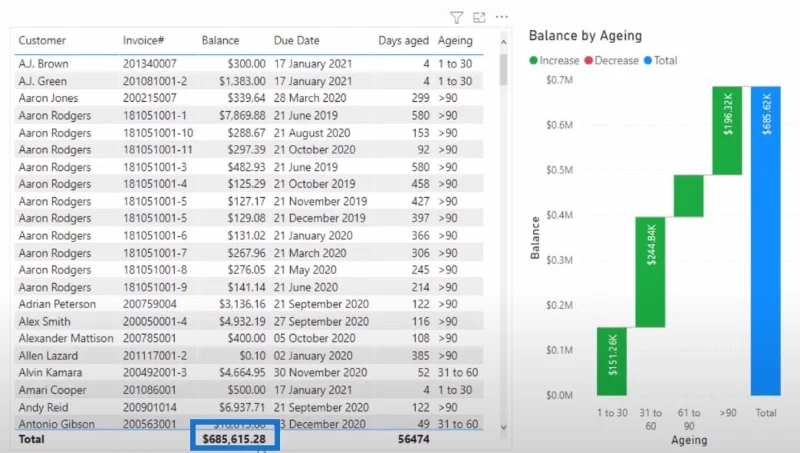Click the scrollbar up arrow in table
800x453 pixels.
click(504, 42)
